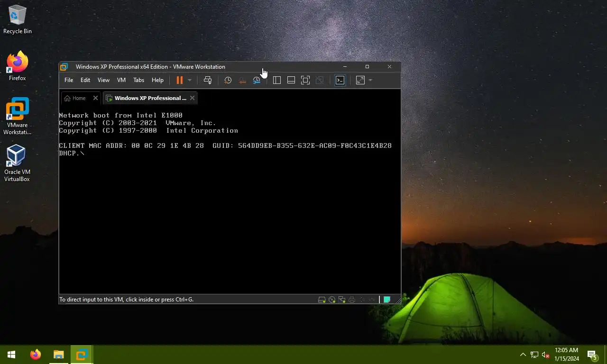Open the Edit menu

85,80
